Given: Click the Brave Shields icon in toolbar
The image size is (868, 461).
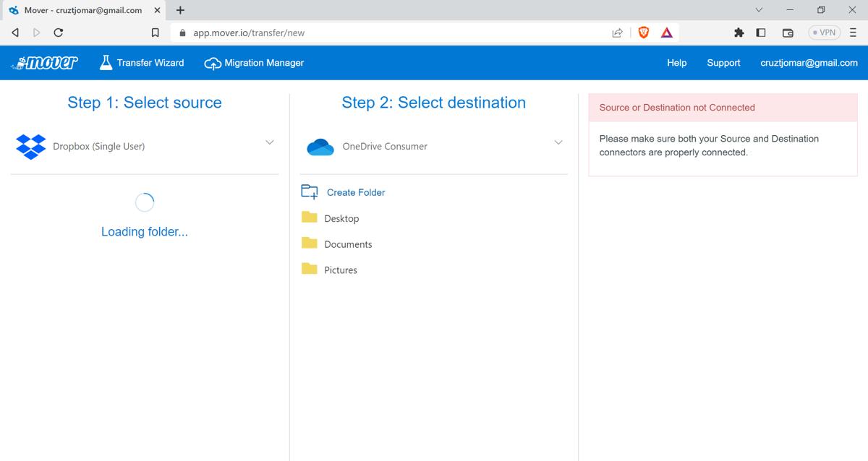Looking at the screenshot, I should 643,32.
